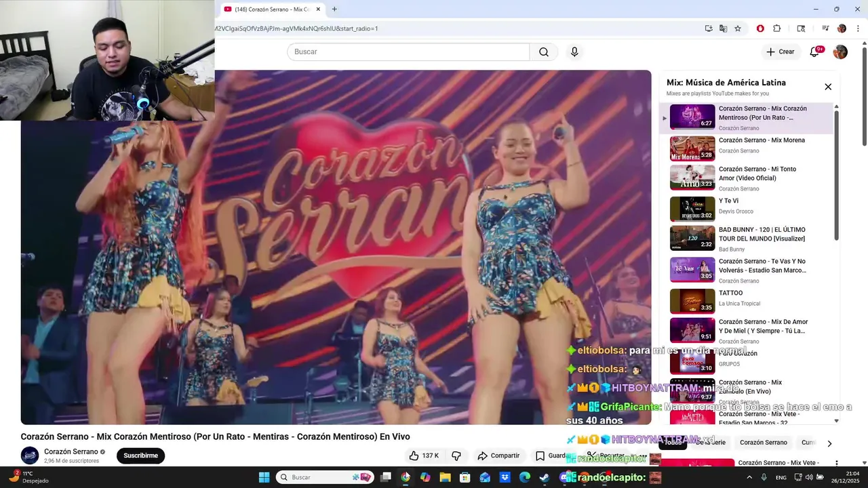Open YouTube account avatar menu
Screen dimensions: 868x488
point(840,52)
